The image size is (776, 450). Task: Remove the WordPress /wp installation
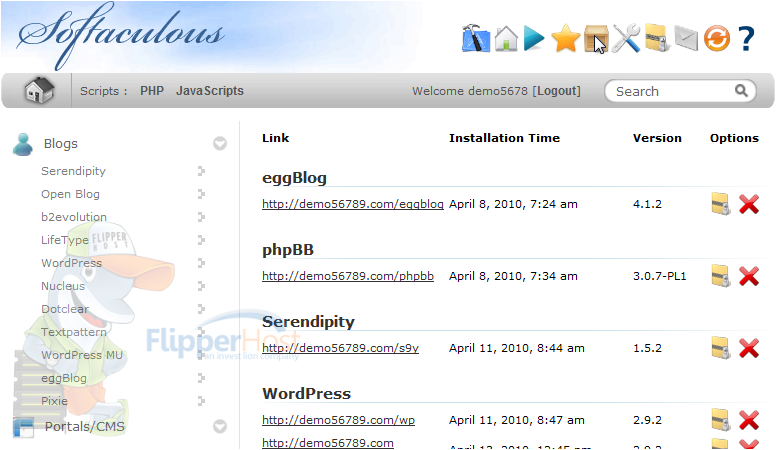pyautogui.click(x=749, y=420)
